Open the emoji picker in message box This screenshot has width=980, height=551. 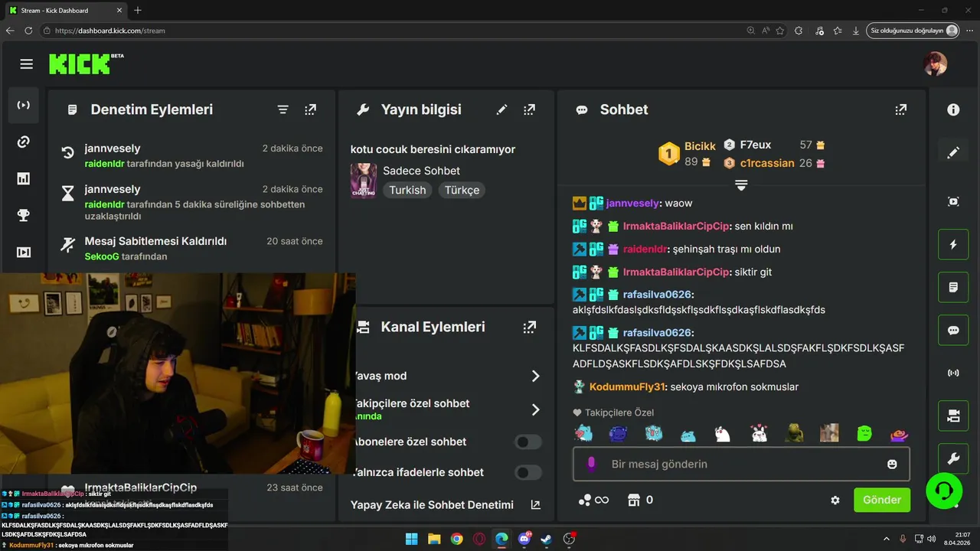tap(892, 464)
